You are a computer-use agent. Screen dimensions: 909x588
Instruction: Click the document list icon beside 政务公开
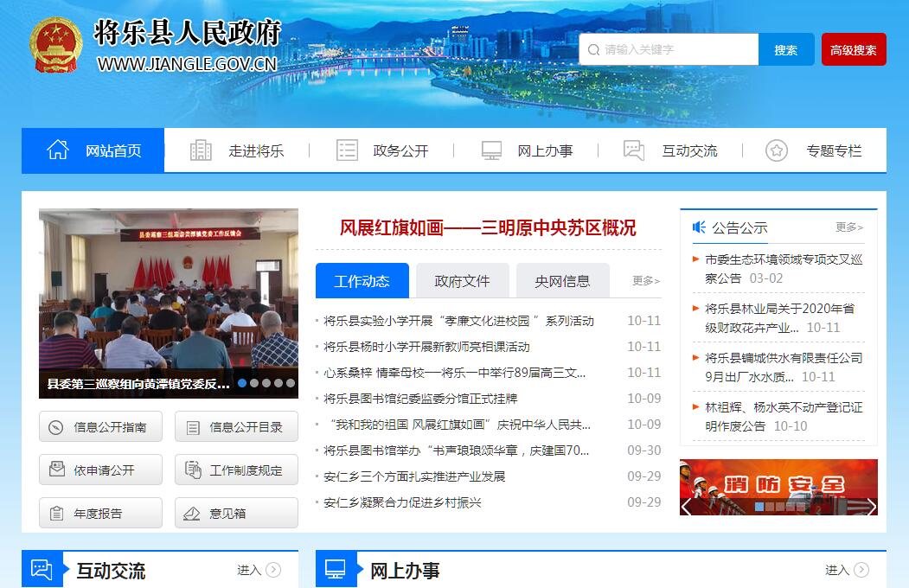coord(347,150)
